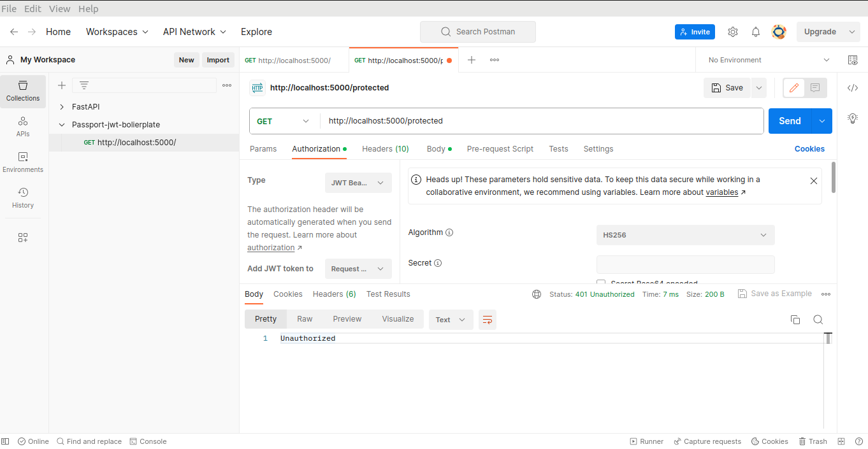This screenshot has width=868, height=449.
Task: Open the settings gear icon
Action: 733,32
